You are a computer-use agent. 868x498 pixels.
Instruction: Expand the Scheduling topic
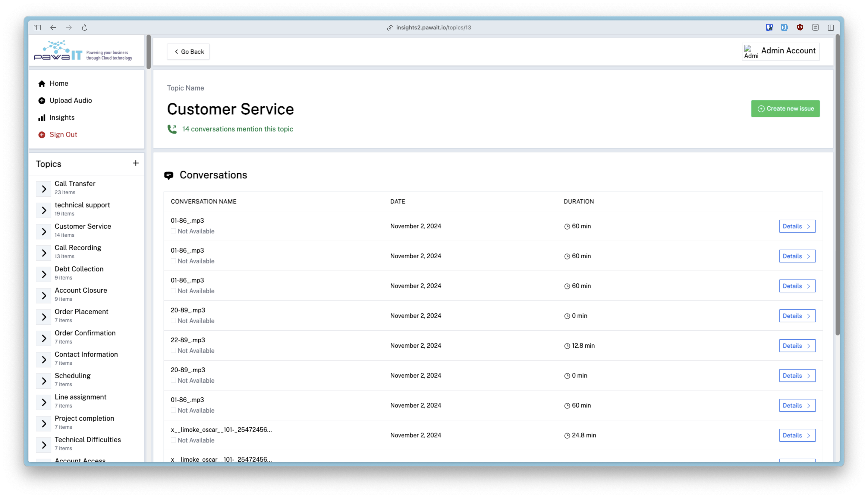[44, 381]
